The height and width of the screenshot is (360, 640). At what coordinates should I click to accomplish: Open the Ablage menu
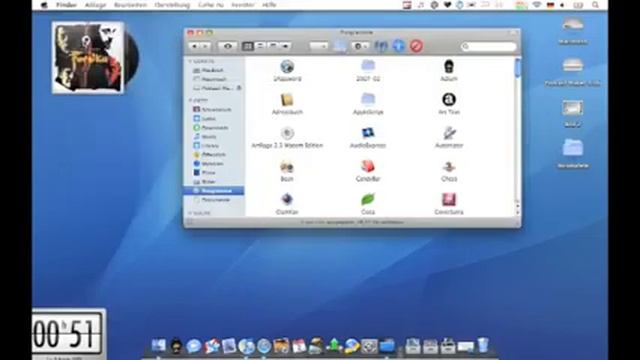pos(95,5)
